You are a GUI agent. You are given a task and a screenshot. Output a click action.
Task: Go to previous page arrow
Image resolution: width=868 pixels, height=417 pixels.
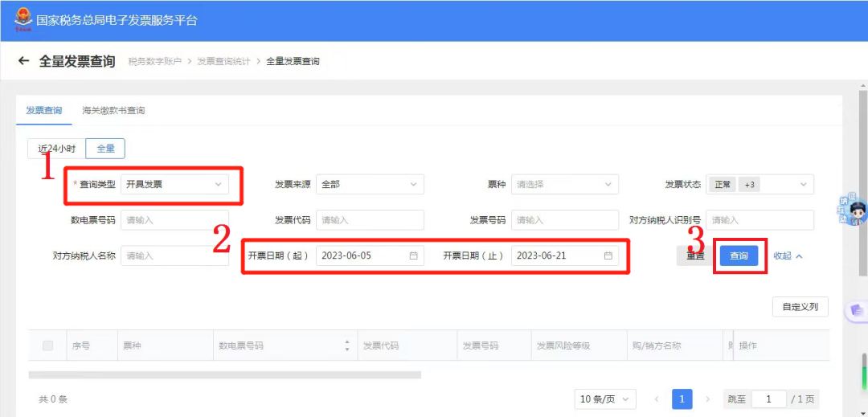(657, 399)
